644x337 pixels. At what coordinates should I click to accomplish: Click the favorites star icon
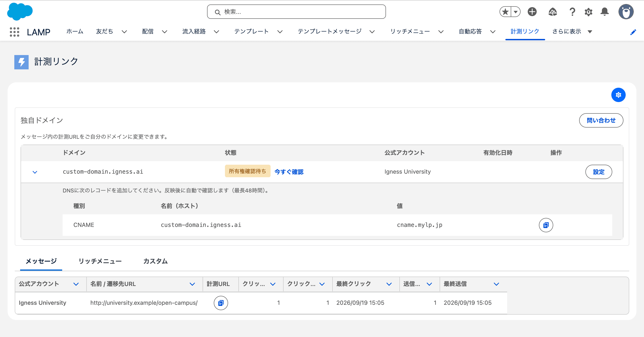click(505, 12)
